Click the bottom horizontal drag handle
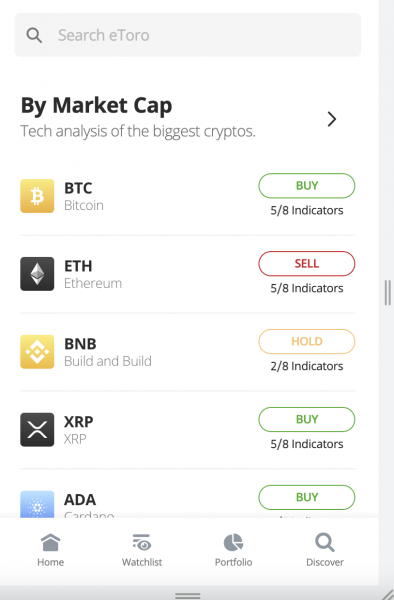The width and height of the screenshot is (394, 600). 187,596
